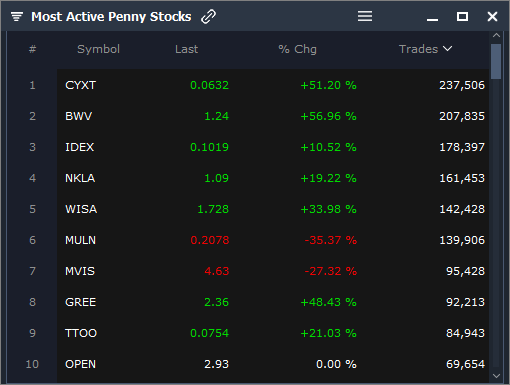This screenshot has width=510, height=385.
Task: Click the +10.52 % change value
Action: [x=328, y=147]
